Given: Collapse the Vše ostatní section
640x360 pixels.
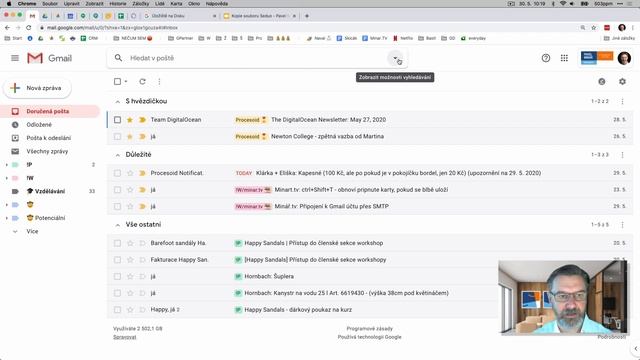Looking at the screenshot, I should (x=118, y=224).
